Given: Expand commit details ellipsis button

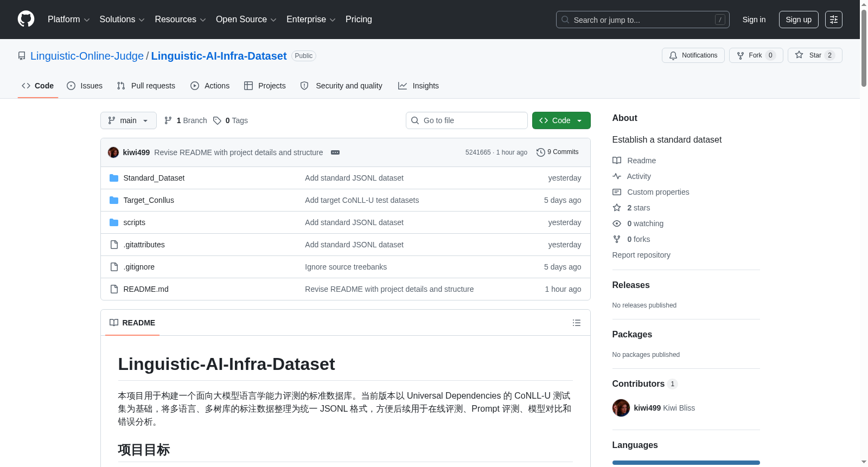Looking at the screenshot, I should coord(335,152).
